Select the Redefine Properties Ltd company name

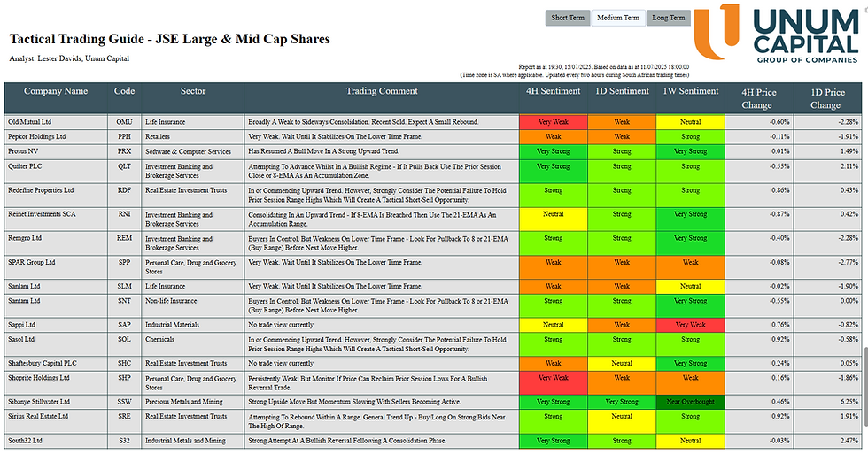point(41,189)
